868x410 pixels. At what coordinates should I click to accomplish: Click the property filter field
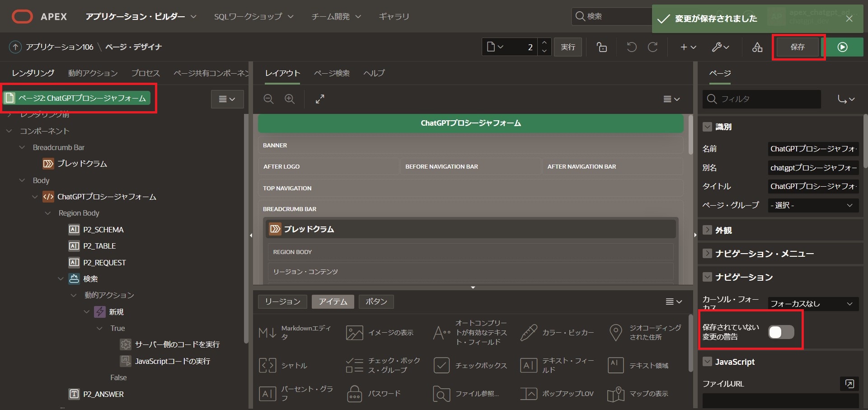pos(761,99)
